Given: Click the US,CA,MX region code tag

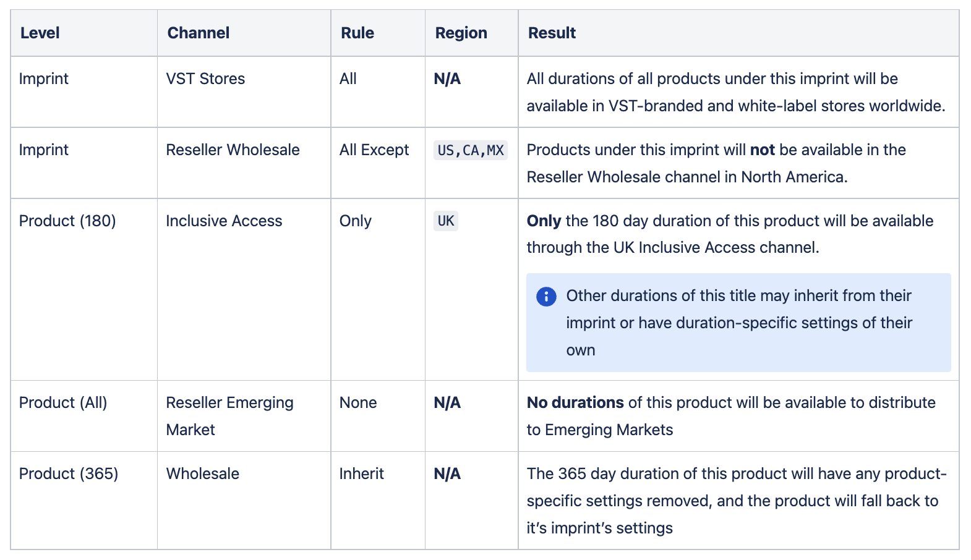Looking at the screenshot, I should (471, 150).
